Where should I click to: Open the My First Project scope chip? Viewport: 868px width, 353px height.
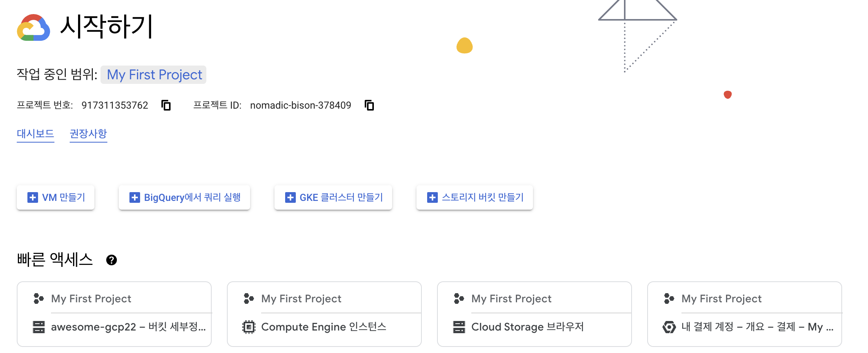pos(154,75)
